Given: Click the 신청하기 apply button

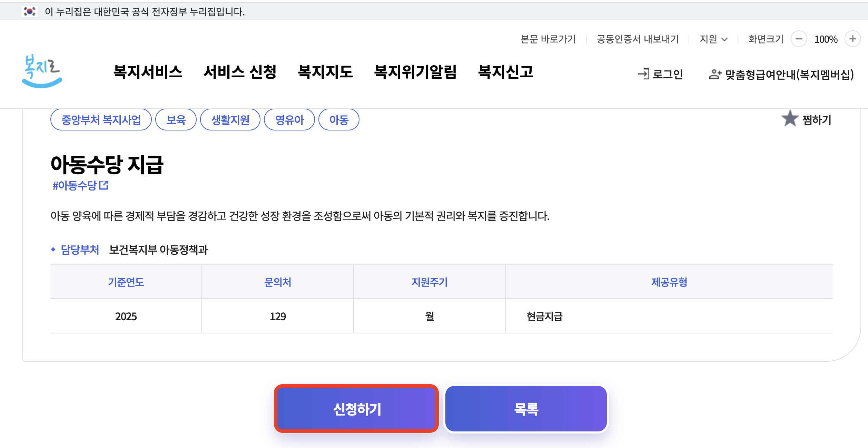Looking at the screenshot, I should pos(356,409).
